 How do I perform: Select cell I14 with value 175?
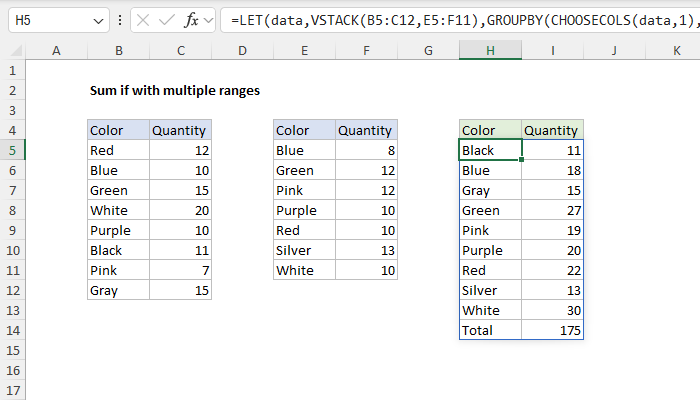coord(552,330)
